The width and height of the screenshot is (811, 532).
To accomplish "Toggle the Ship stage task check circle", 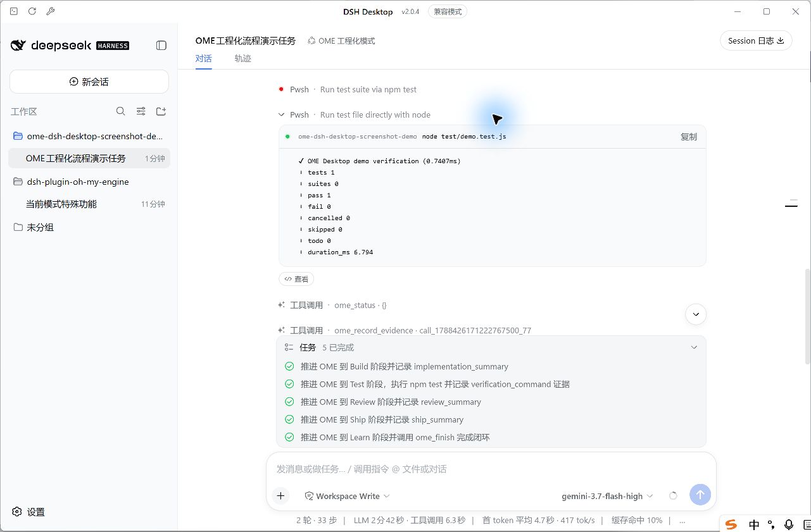I will point(289,419).
